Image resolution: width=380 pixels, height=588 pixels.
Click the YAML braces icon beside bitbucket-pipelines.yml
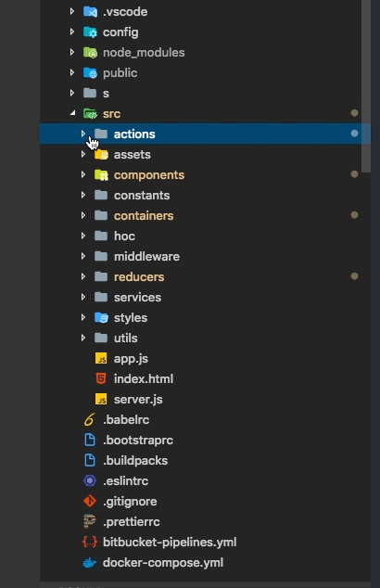[90, 543]
